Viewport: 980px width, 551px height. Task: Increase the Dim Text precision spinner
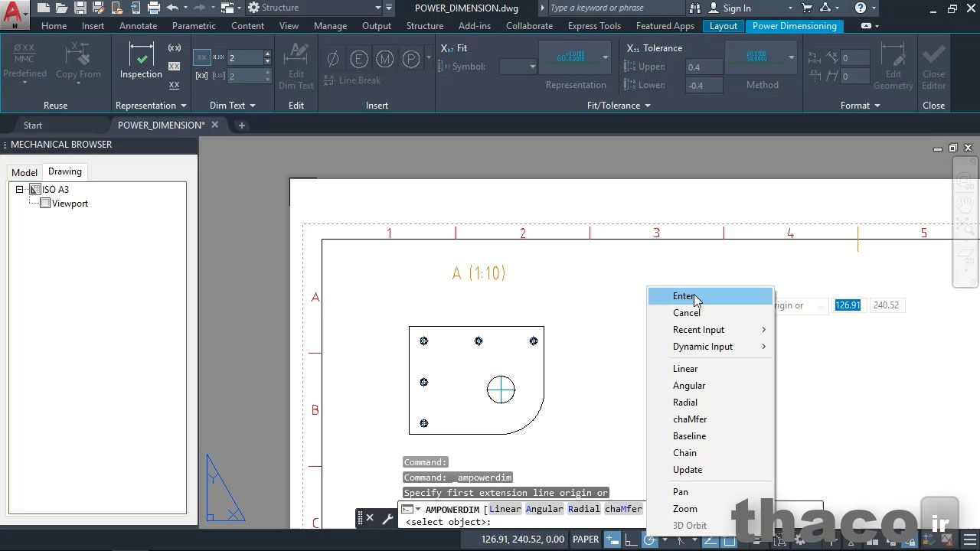(x=267, y=54)
